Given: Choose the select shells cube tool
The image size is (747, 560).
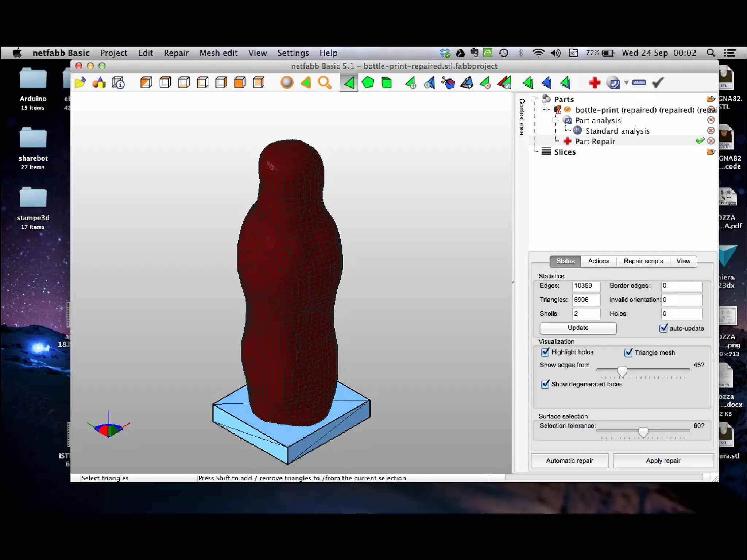Looking at the screenshot, I should 387,83.
